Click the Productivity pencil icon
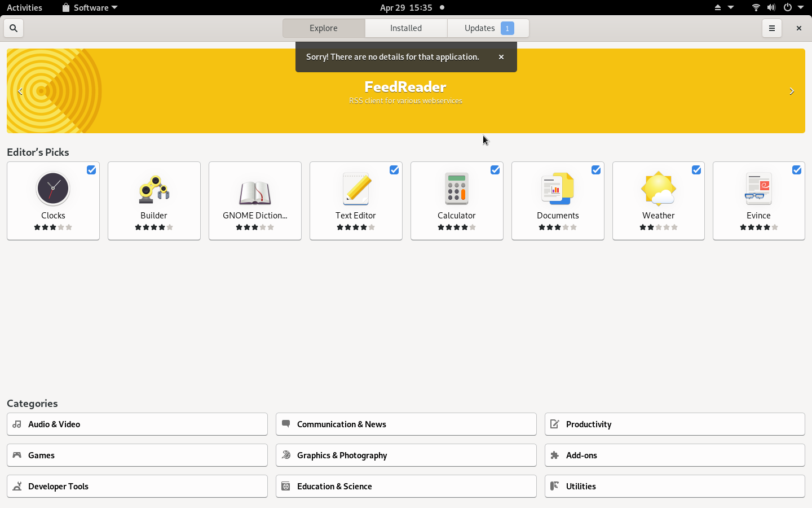This screenshot has height=508, width=812. (x=555, y=424)
